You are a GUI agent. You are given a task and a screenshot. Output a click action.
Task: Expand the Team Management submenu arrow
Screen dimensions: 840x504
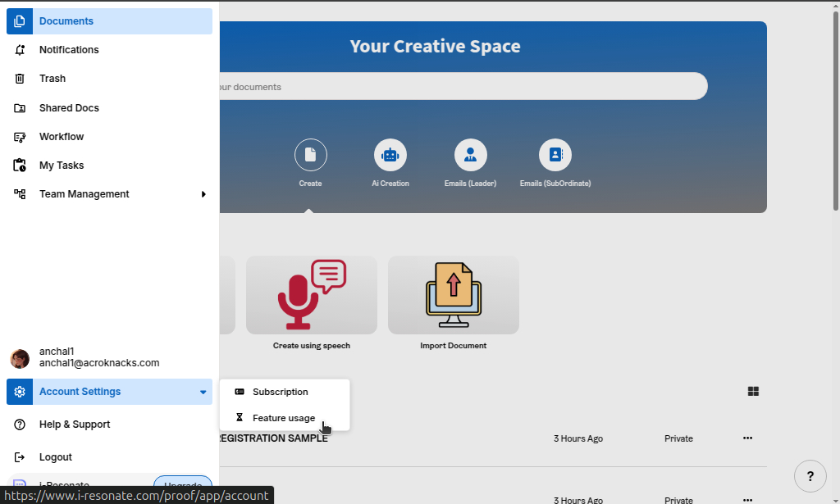click(x=203, y=194)
